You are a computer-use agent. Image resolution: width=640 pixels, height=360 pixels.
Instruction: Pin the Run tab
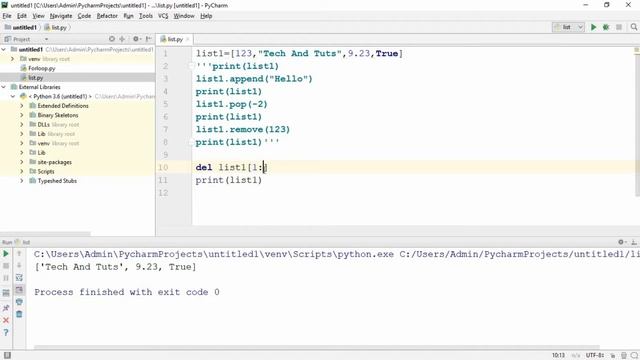point(6,308)
